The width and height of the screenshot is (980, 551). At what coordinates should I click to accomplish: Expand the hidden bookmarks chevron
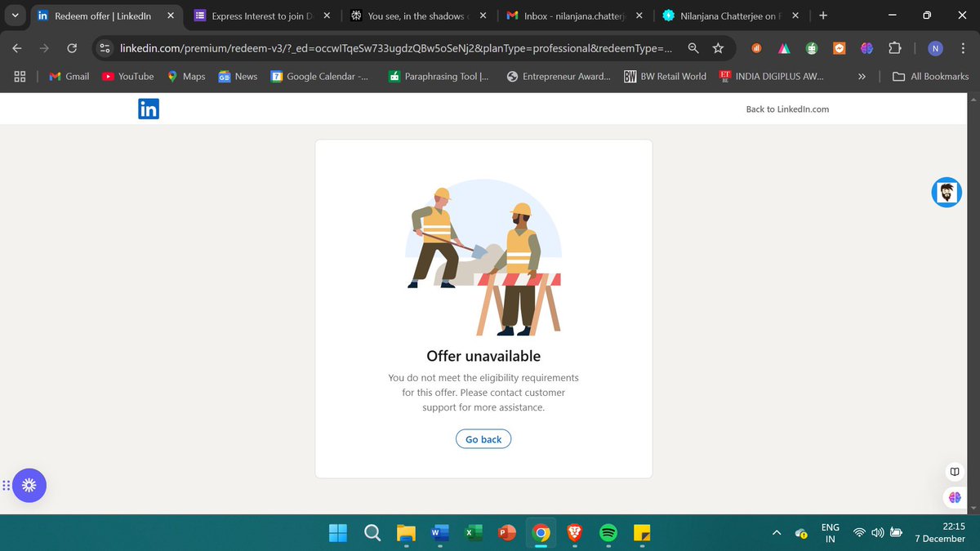[861, 76]
